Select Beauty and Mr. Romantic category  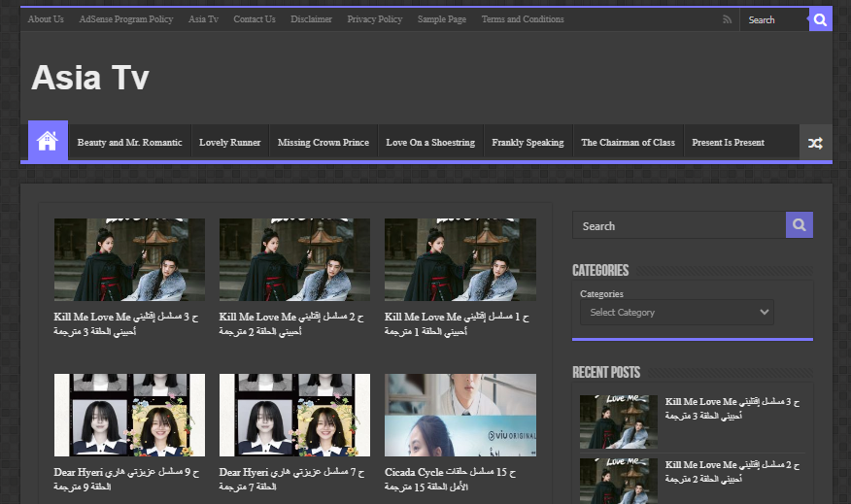(130, 142)
